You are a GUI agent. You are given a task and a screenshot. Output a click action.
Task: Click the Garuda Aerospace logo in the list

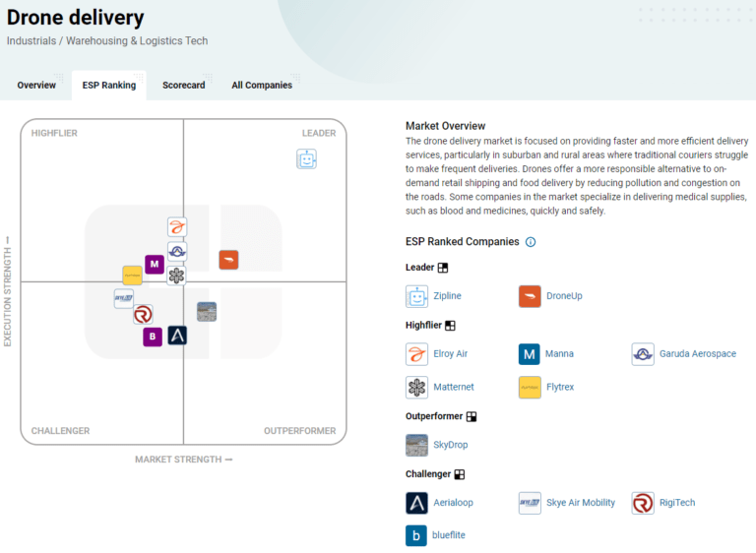coord(643,354)
